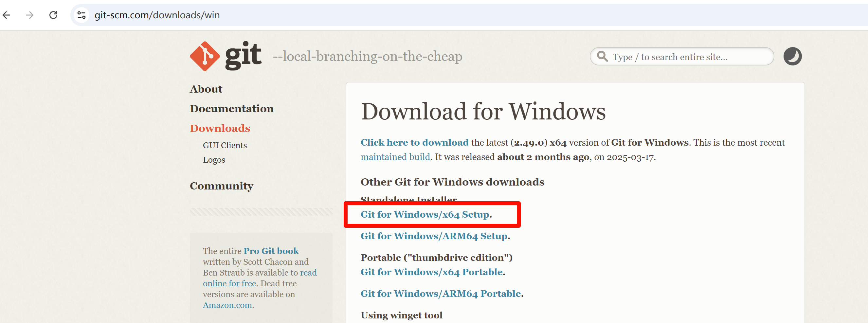Reload the page with refresh icon

coord(53,15)
